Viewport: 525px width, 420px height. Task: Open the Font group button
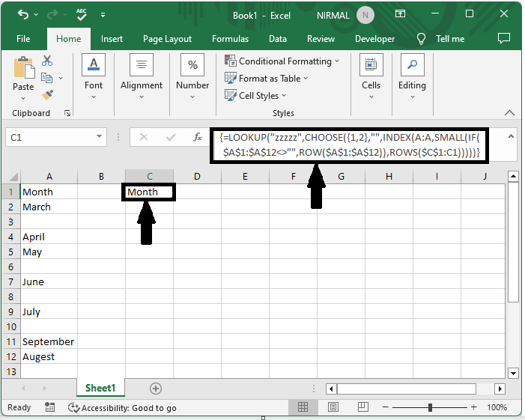coord(94,76)
